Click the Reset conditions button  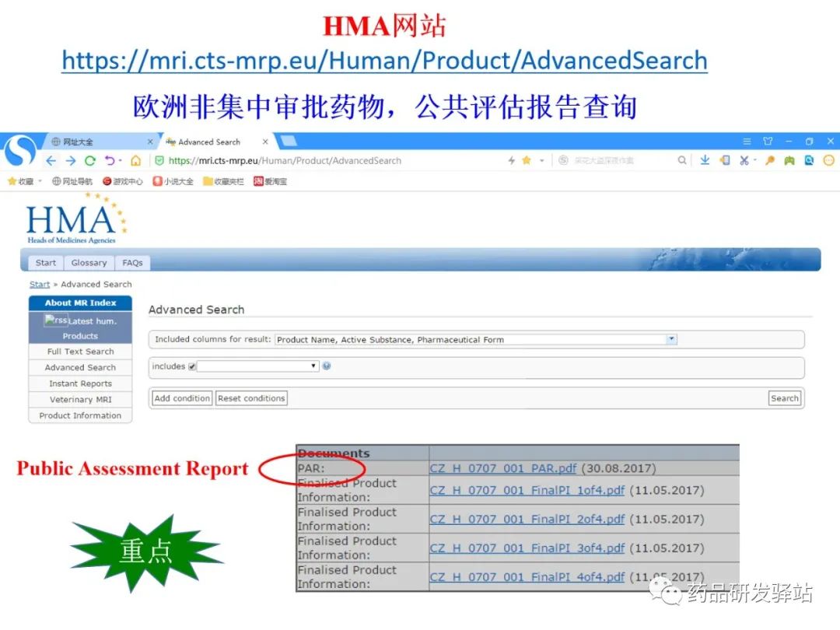tap(251, 398)
